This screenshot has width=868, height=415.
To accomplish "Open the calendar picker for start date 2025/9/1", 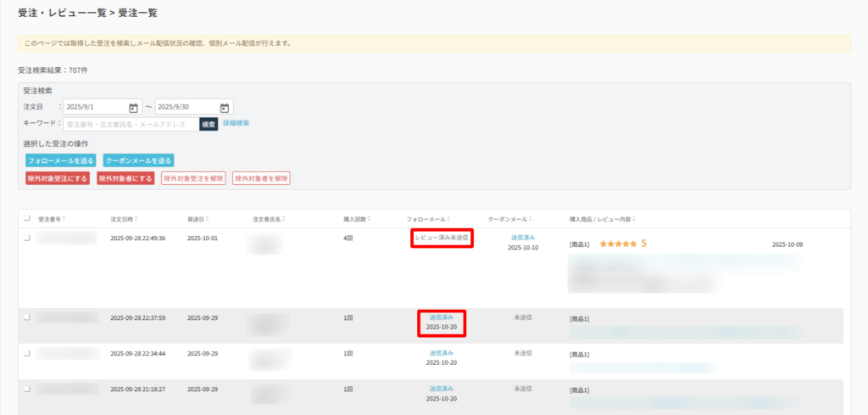I will 133,108.
